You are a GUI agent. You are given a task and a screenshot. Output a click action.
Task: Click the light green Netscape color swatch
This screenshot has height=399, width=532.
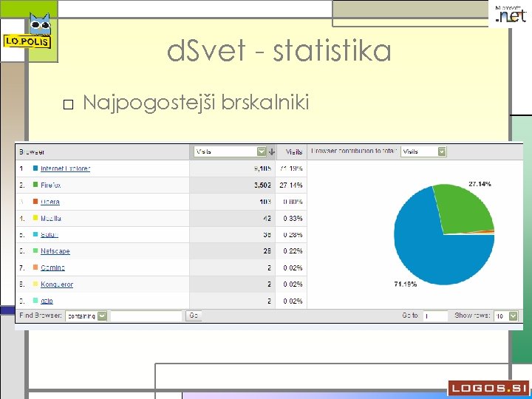(x=35, y=250)
